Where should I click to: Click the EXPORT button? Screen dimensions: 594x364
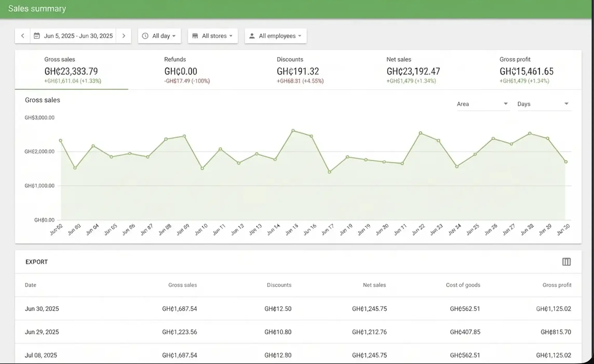(37, 262)
